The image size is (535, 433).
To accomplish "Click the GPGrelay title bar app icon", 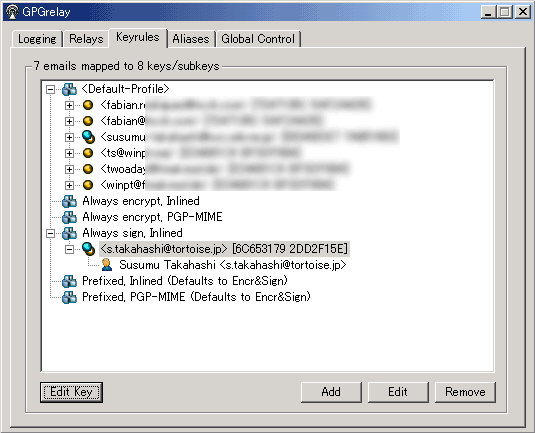I will [13, 12].
